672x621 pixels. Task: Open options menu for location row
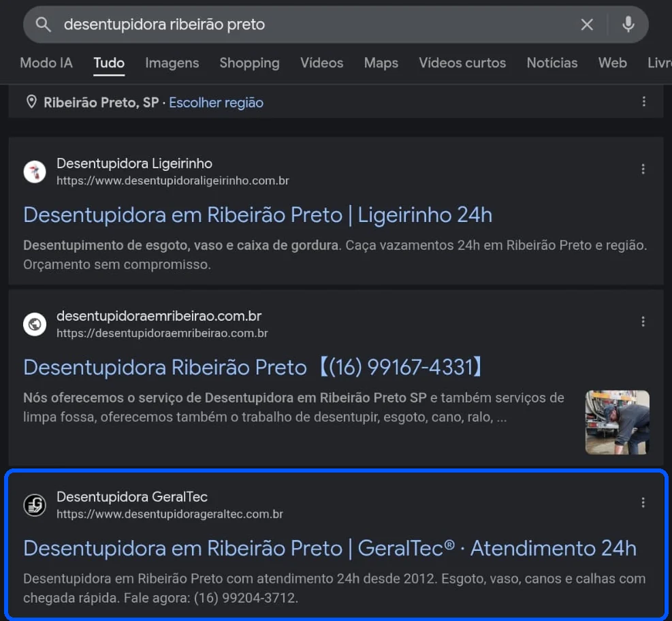643,101
